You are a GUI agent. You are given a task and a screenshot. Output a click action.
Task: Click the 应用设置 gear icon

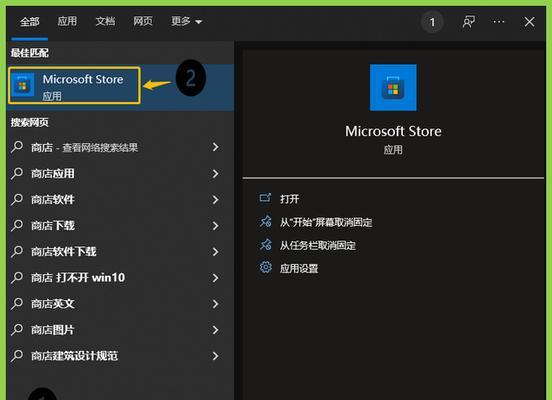[265, 268]
